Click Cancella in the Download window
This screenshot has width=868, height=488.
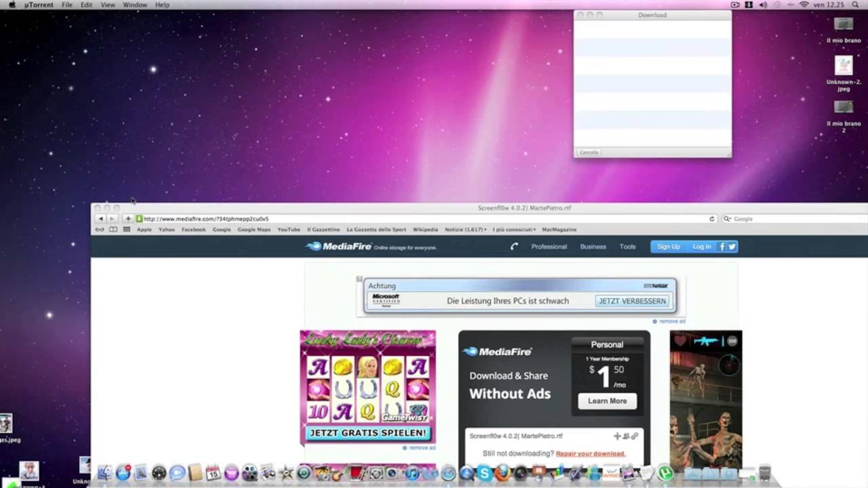tap(589, 152)
